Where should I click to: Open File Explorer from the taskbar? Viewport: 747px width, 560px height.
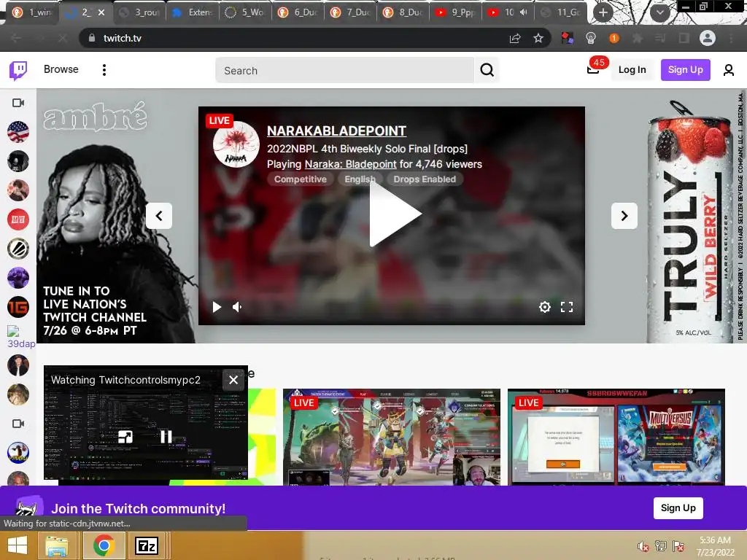pyautogui.click(x=57, y=545)
